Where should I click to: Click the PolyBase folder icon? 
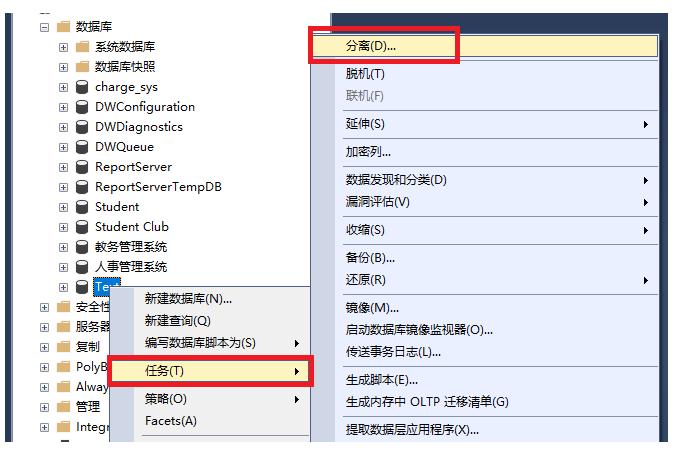[63, 367]
